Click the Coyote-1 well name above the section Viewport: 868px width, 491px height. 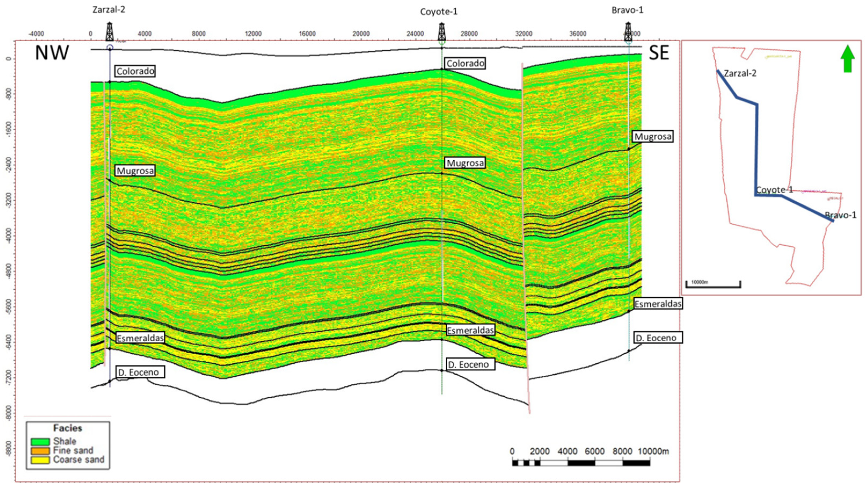(438, 12)
